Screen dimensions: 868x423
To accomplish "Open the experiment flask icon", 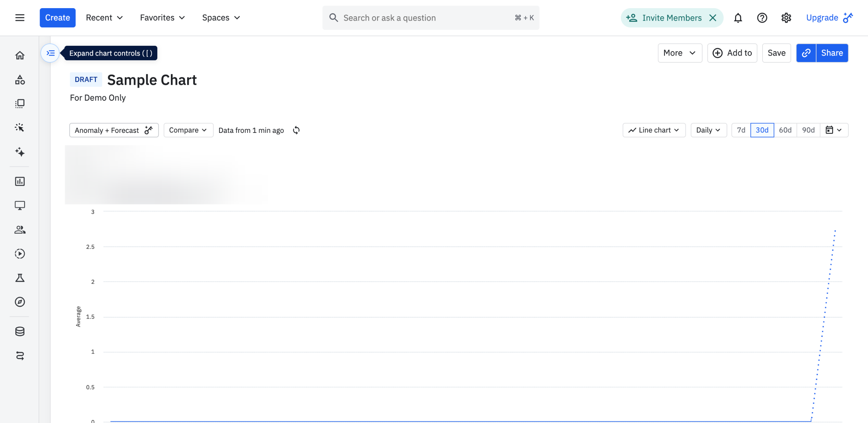I will pos(20,278).
